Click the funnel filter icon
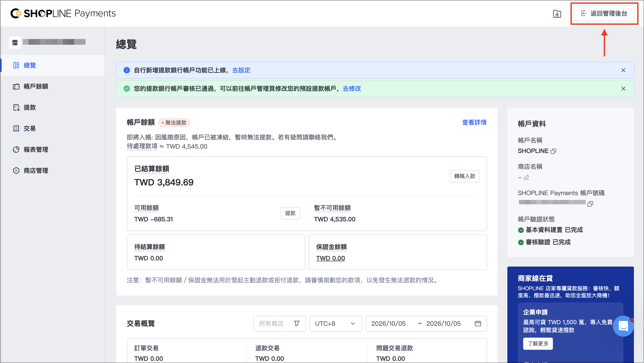Image resolution: width=644 pixels, height=363 pixels. [x=297, y=324]
